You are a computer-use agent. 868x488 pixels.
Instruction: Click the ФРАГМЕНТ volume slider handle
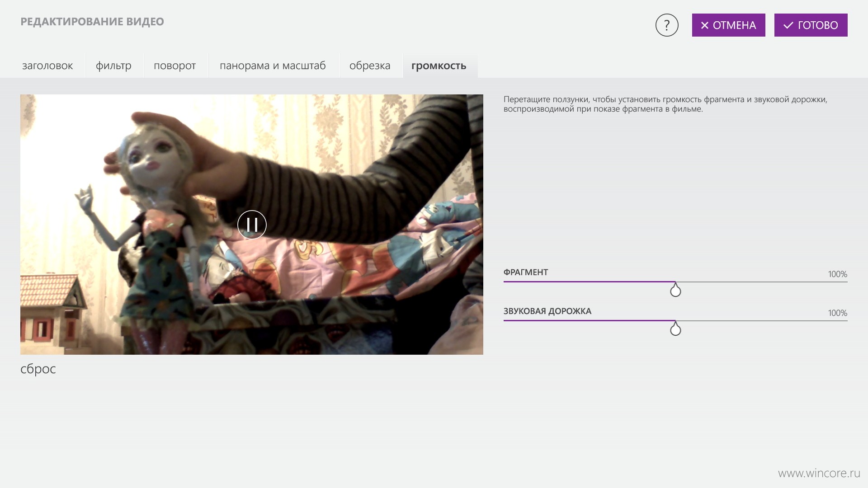click(x=675, y=290)
